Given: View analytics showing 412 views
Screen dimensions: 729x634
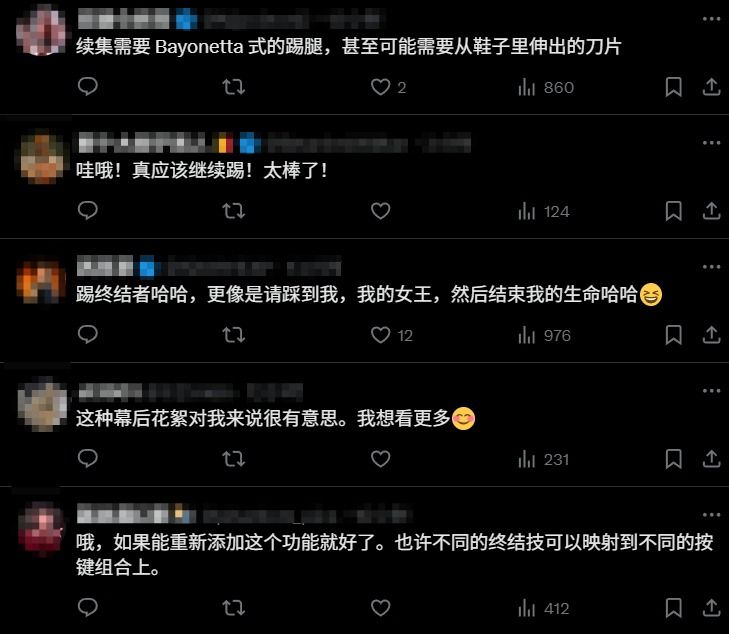Looking at the screenshot, I should 543,608.
